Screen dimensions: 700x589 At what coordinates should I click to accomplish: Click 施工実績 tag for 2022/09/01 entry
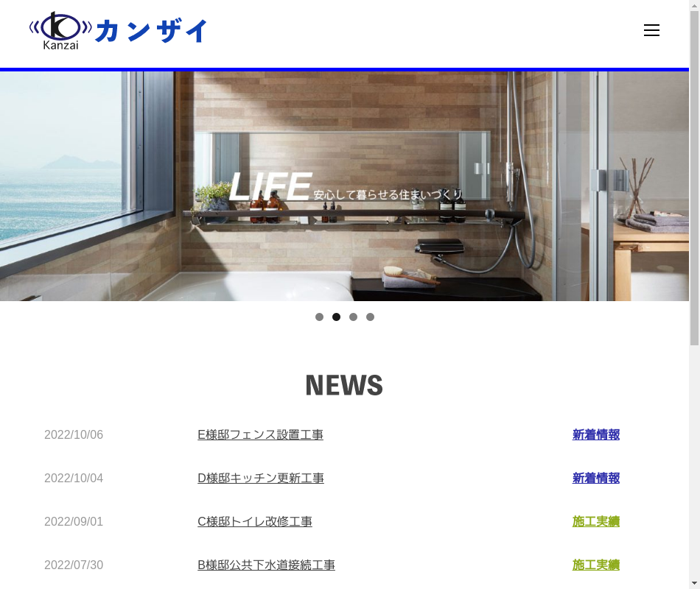click(x=595, y=521)
